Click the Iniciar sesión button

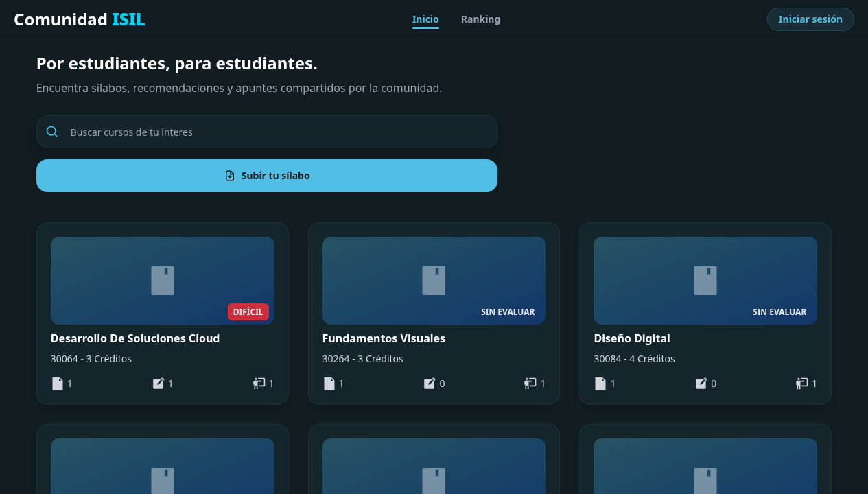click(810, 19)
